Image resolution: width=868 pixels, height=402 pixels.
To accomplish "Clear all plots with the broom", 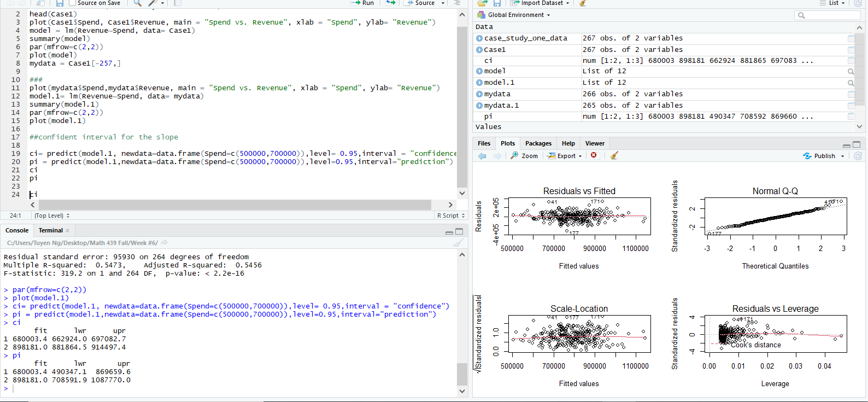I will (614, 155).
